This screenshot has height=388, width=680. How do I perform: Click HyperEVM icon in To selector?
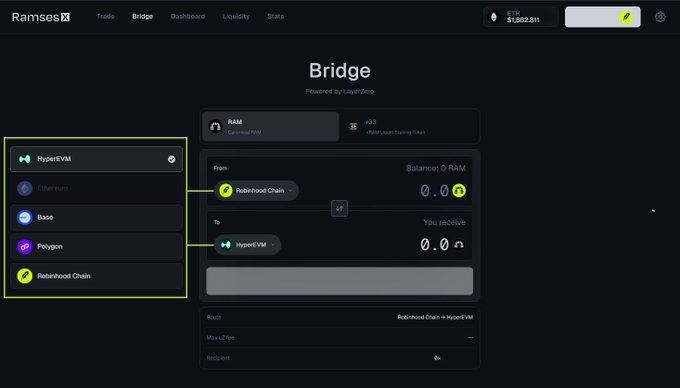click(226, 245)
